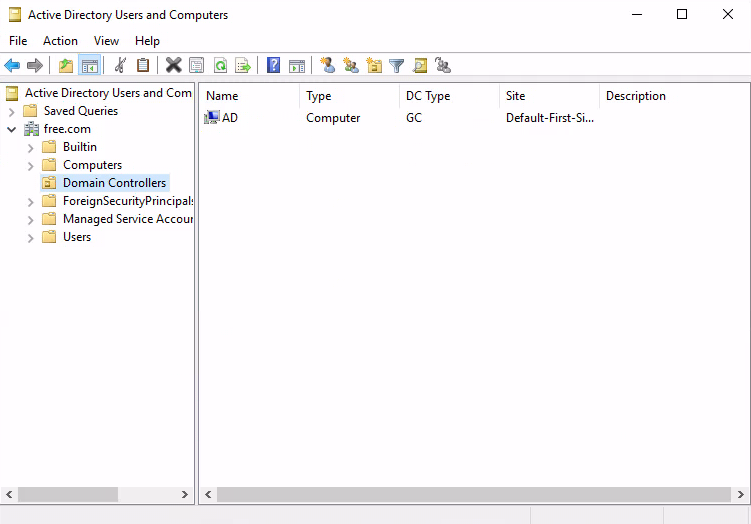Viewport: 751px width, 524px height.
Task: Click Add to group toolbar icon
Action: click(443, 65)
